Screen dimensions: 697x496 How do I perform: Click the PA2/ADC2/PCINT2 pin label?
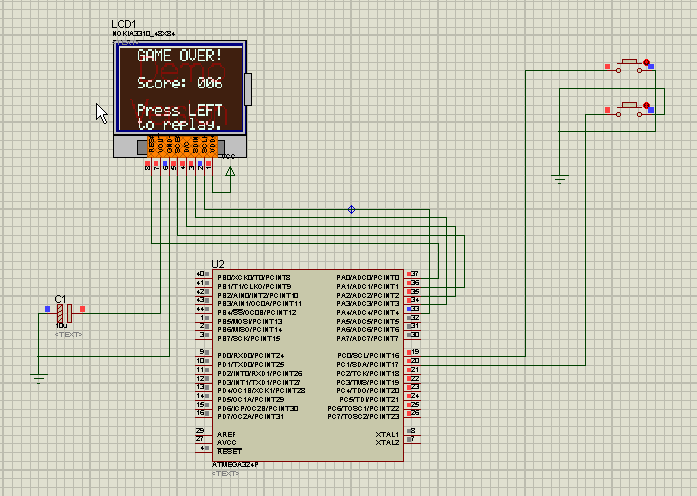[368, 295]
